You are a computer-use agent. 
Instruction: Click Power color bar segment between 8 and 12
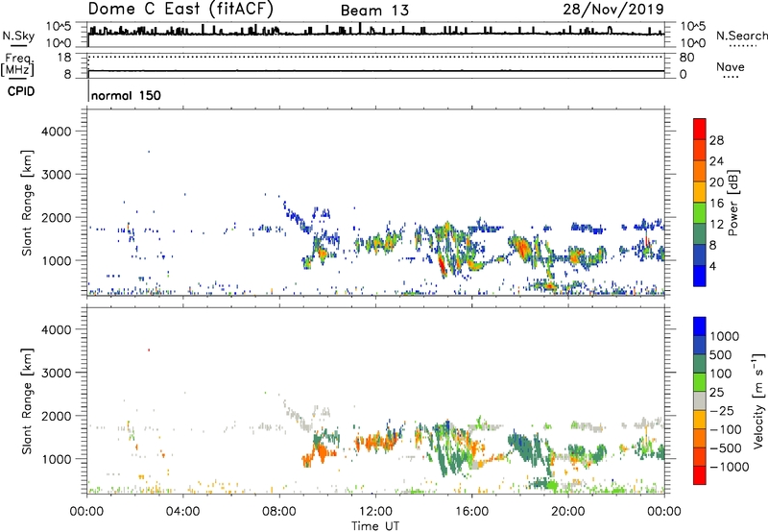[700, 234]
